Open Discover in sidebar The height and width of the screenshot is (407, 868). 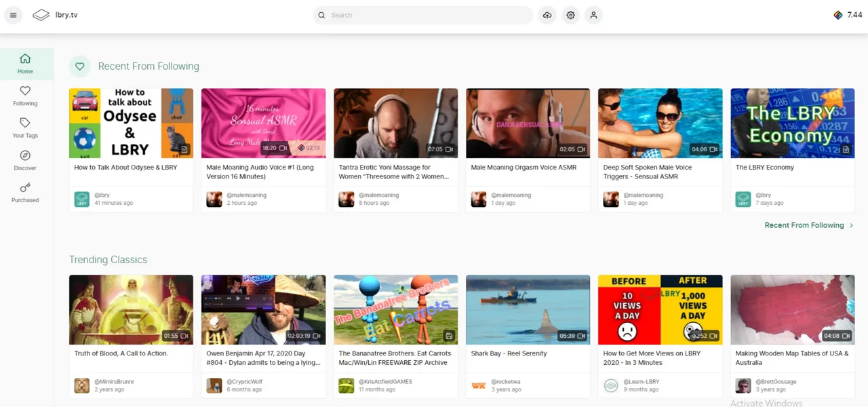[x=25, y=160]
